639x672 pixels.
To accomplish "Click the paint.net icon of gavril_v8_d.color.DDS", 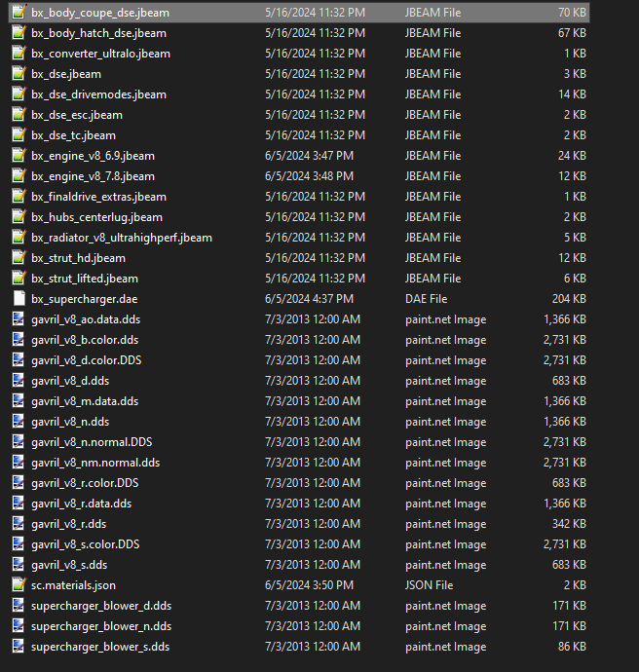I will click(x=19, y=360).
